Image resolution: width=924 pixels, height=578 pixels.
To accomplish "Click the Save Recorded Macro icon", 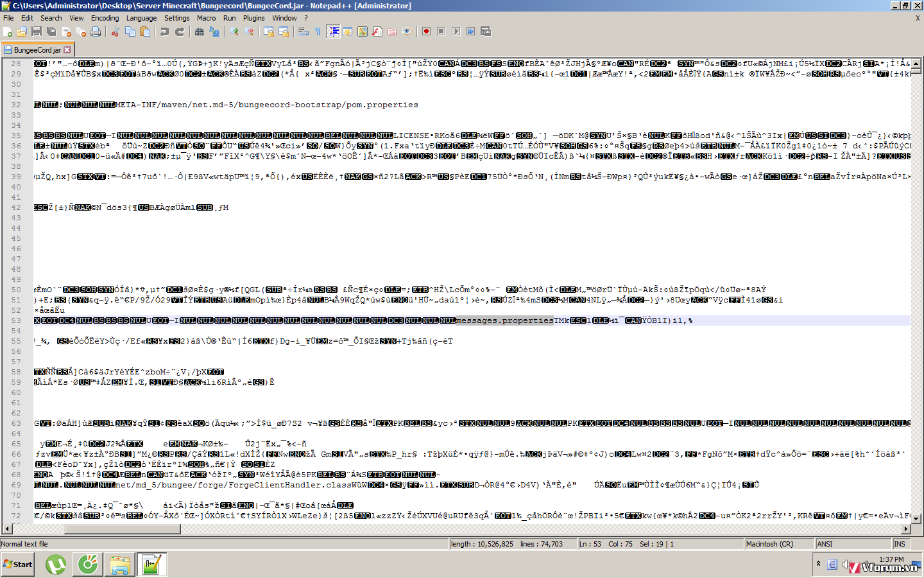I will (486, 31).
